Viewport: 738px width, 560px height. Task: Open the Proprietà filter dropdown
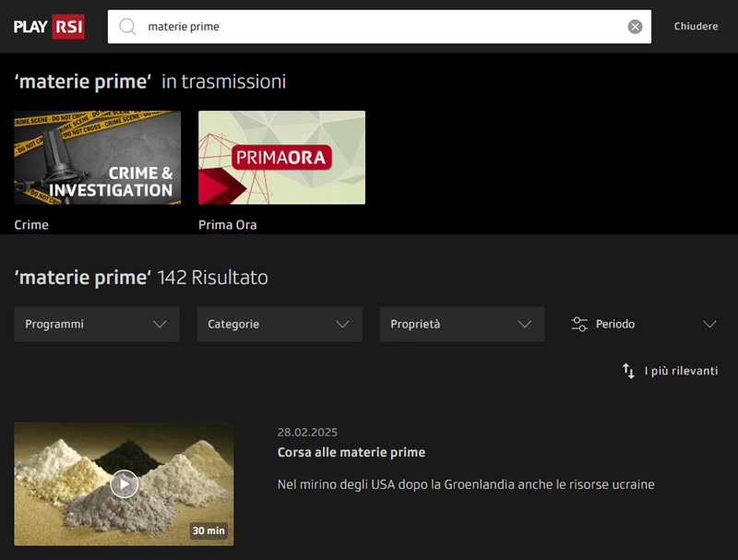[x=461, y=324]
